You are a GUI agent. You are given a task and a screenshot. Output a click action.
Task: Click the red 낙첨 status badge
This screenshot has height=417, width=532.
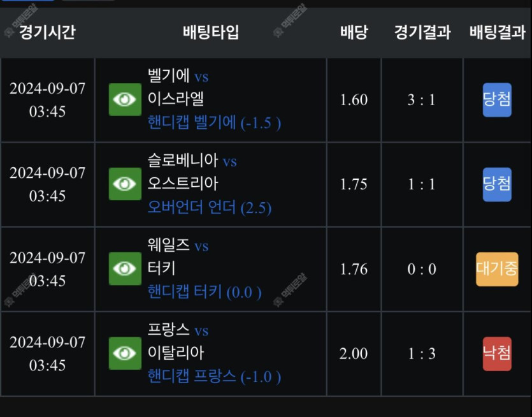tap(497, 353)
